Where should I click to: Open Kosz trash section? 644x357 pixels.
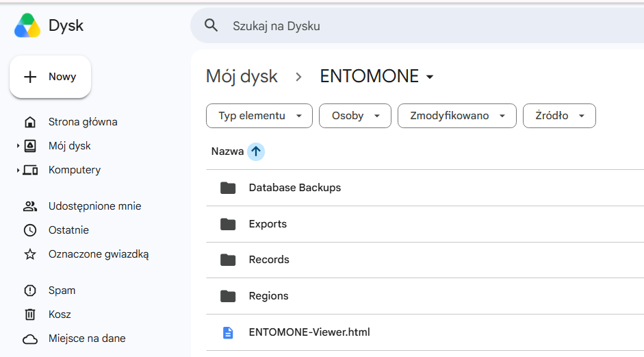click(x=60, y=315)
